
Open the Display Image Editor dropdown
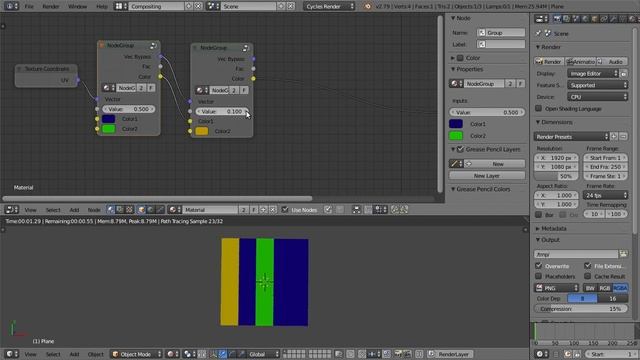tap(593, 74)
